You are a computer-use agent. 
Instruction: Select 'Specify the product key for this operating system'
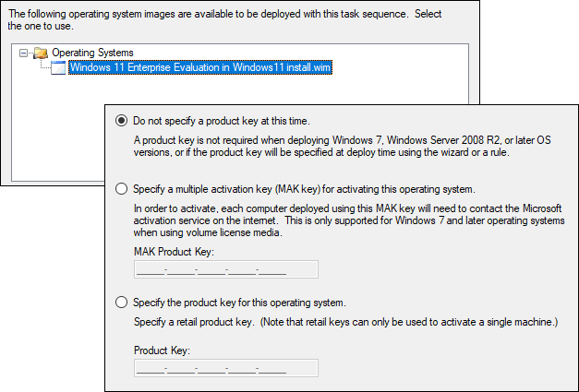point(122,303)
